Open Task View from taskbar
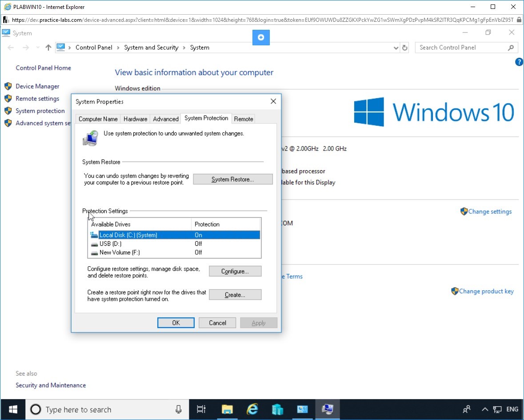Screen dimensions: 524x420 (201, 409)
